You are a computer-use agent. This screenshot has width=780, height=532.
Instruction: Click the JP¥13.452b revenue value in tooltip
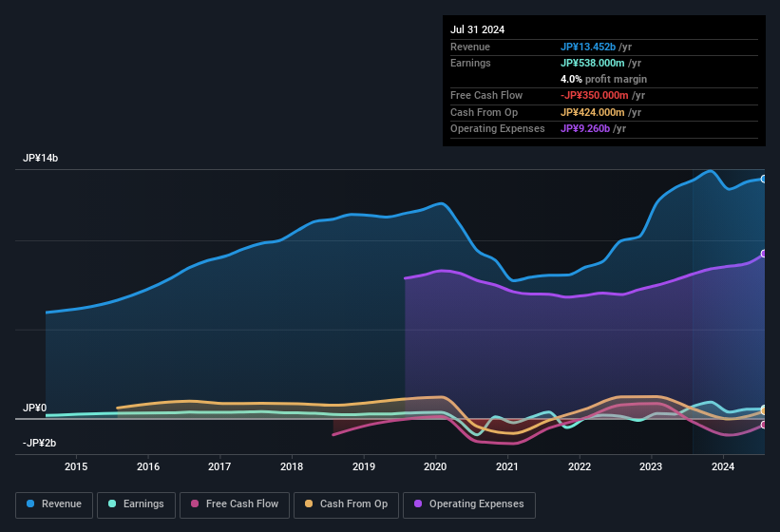pos(587,47)
